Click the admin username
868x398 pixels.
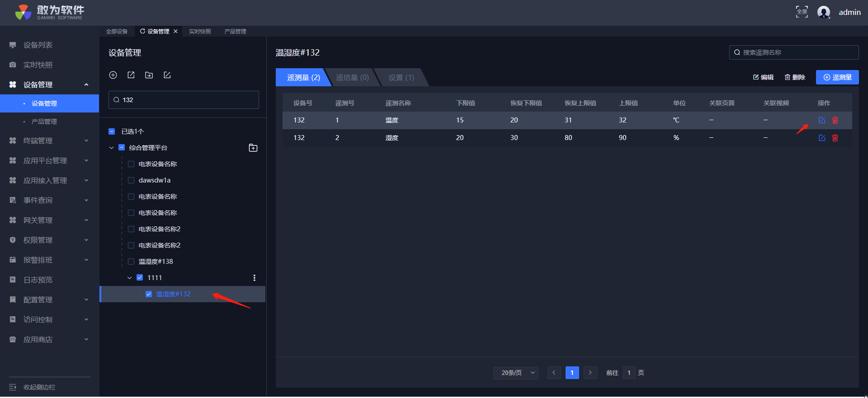[x=849, y=12]
